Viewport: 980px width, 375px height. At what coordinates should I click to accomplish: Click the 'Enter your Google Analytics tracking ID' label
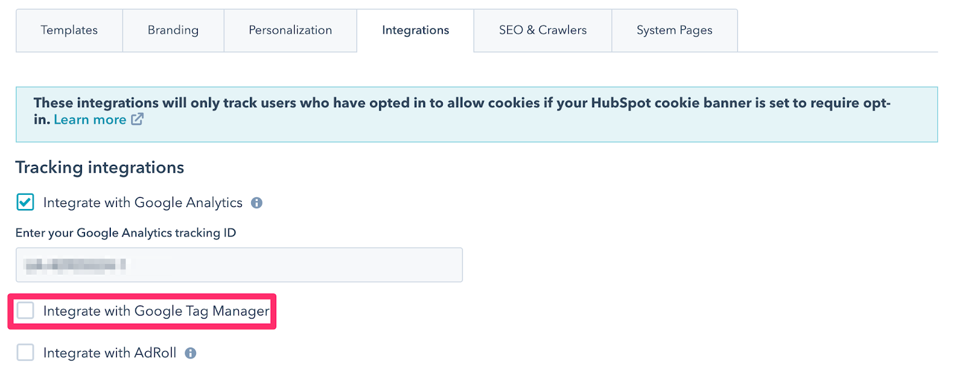coord(126,233)
